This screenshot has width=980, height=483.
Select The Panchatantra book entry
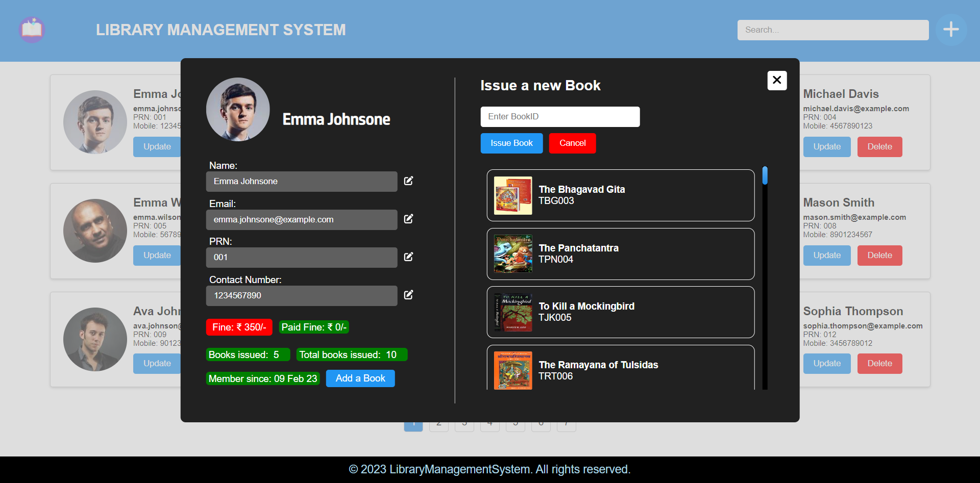click(x=620, y=254)
